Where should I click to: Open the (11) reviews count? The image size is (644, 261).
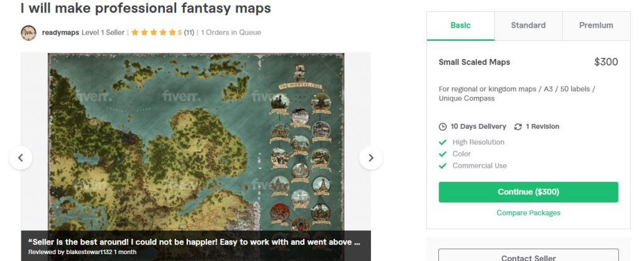point(189,33)
